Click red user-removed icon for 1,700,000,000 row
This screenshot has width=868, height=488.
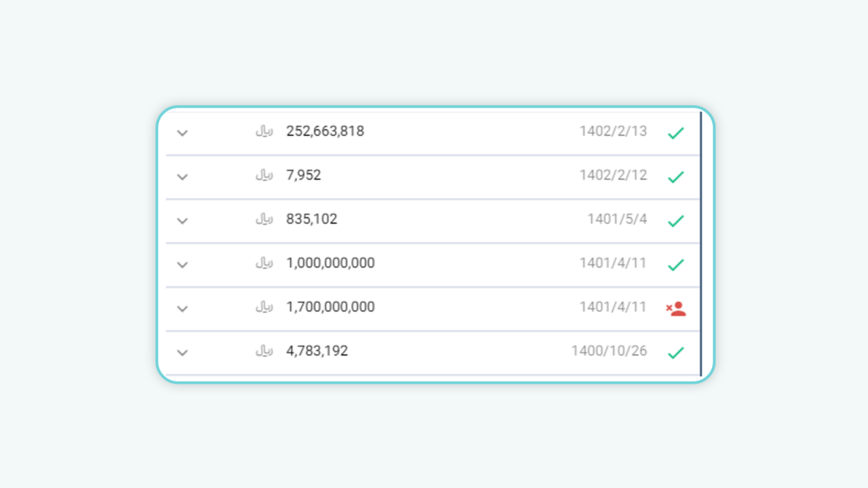click(x=675, y=309)
